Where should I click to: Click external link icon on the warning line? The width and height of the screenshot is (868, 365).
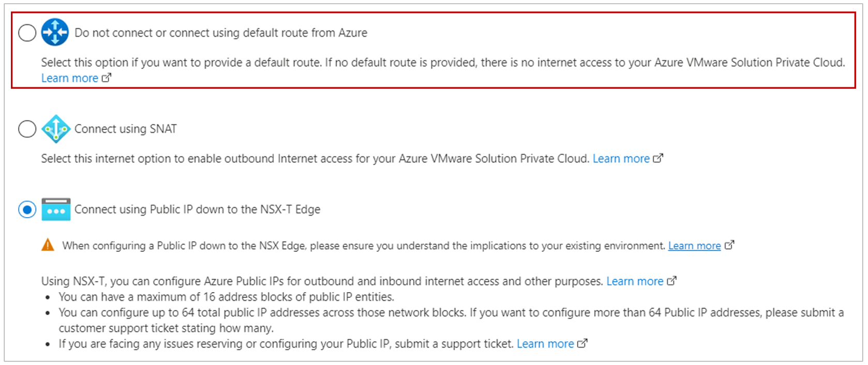tap(729, 246)
